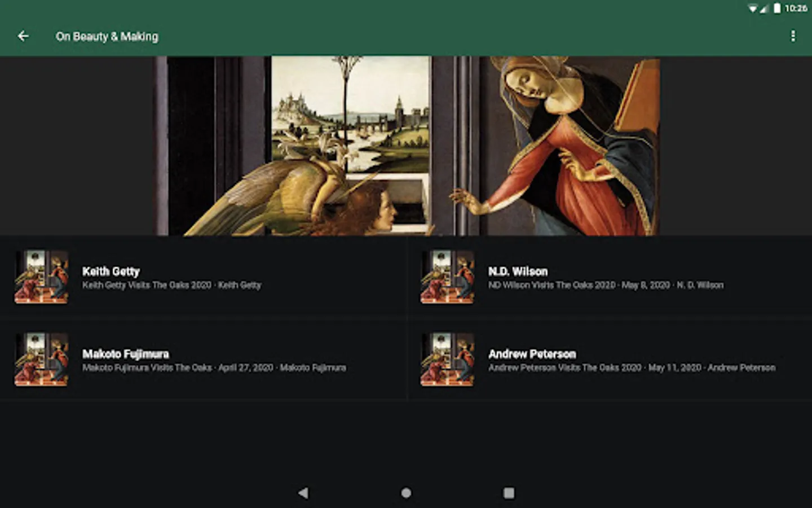812x508 pixels.
Task: Tap the back arrow in header
Action: [x=23, y=36]
